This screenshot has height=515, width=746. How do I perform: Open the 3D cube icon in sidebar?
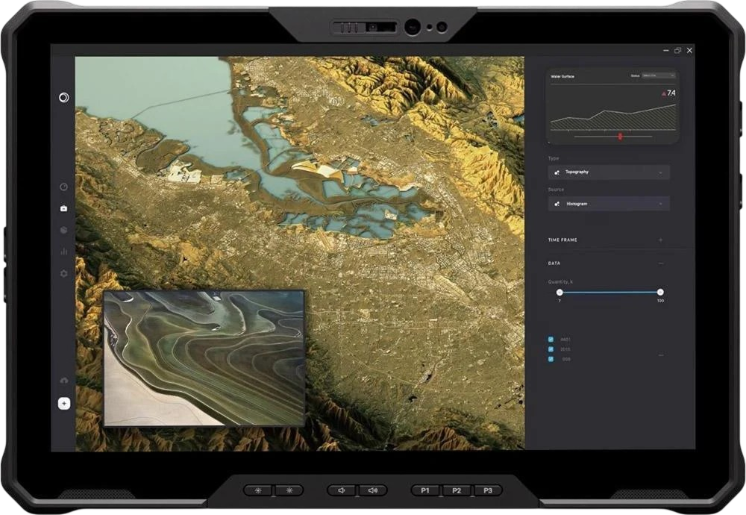(x=64, y=230)
